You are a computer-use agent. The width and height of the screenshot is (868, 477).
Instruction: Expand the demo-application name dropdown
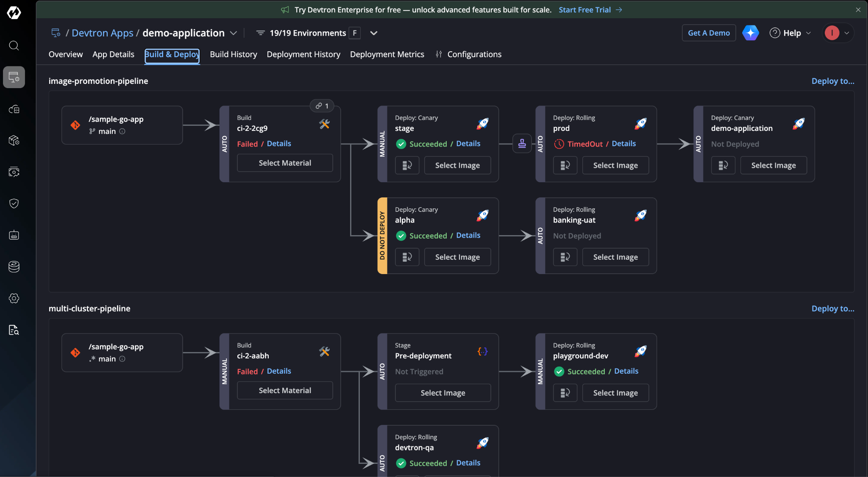233,33
